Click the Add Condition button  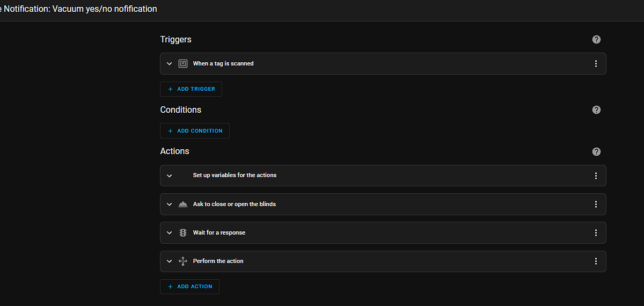coord(195,131)
